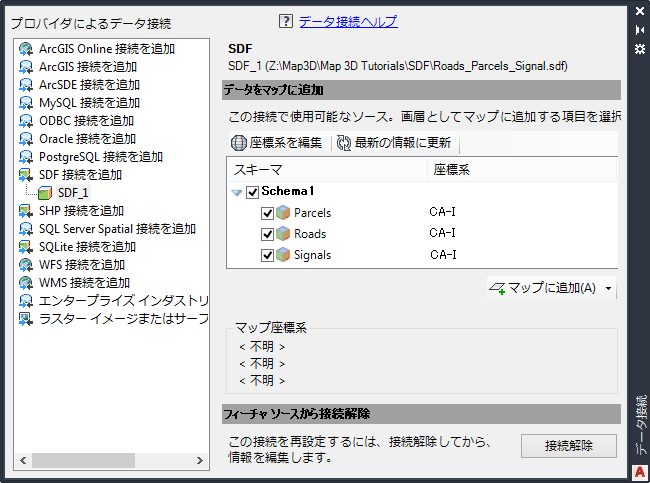Viewport: 650px width, 483px height.
Task: Click the help question mark icon
Action: (x=286, y=21)
